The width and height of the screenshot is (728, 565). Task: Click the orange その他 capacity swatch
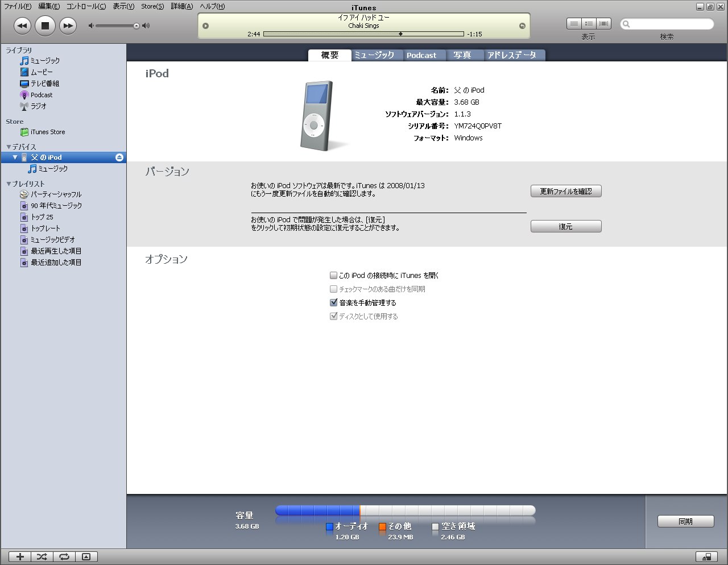coord(382,527)
